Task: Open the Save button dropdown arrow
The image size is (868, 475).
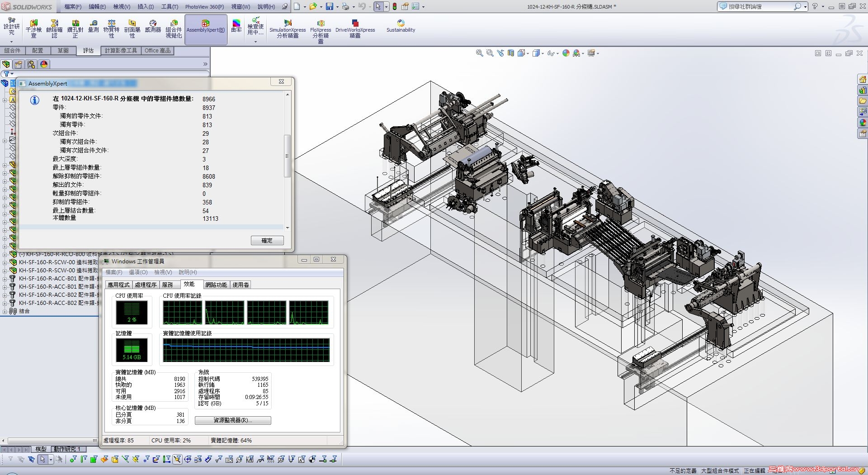Action: 337,7
